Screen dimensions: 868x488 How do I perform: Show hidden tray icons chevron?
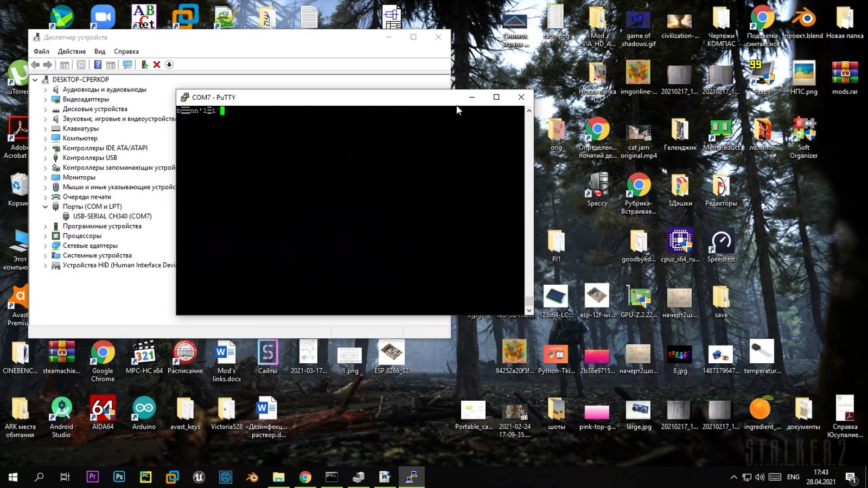[733, 477]
